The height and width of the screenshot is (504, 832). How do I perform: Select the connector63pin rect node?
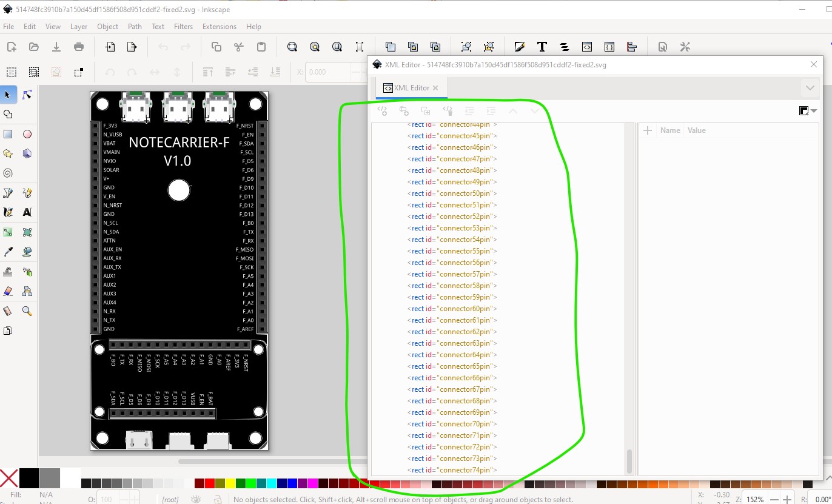coord(452,343)
